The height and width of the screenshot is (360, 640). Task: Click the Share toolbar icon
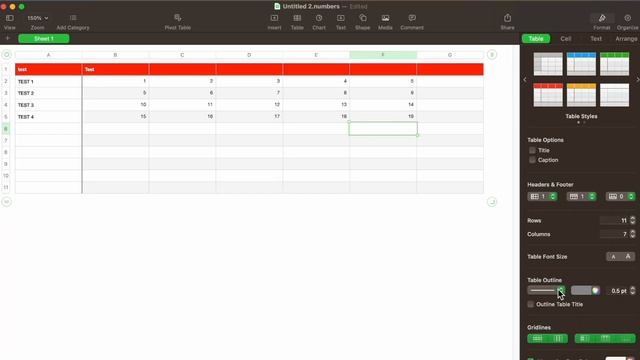pos(507,18)
